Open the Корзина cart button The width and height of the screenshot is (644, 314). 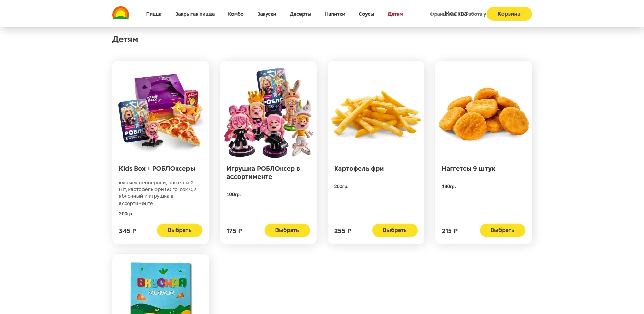[509, 14]
